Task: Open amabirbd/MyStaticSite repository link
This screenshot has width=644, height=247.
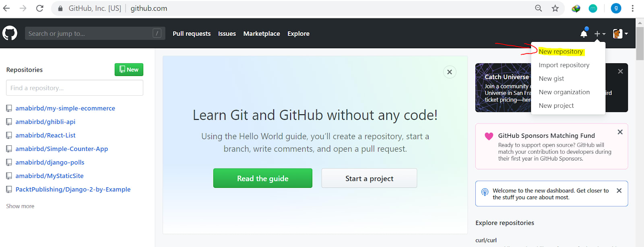Action: click(x=50, y=176)
